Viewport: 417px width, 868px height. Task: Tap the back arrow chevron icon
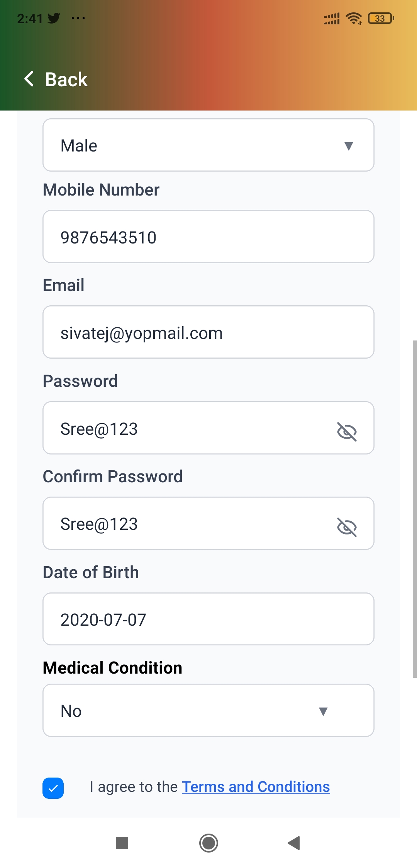(x=29, y=79)
